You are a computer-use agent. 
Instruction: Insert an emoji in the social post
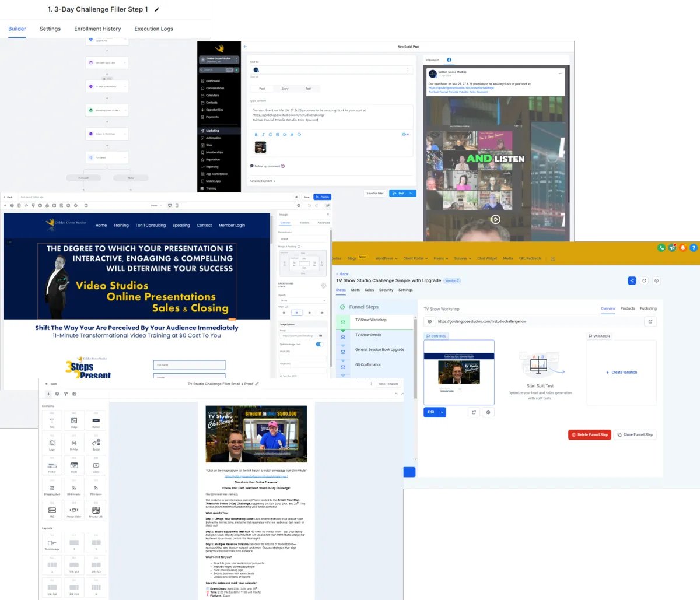pyautogui.click(x=270, y=135)
